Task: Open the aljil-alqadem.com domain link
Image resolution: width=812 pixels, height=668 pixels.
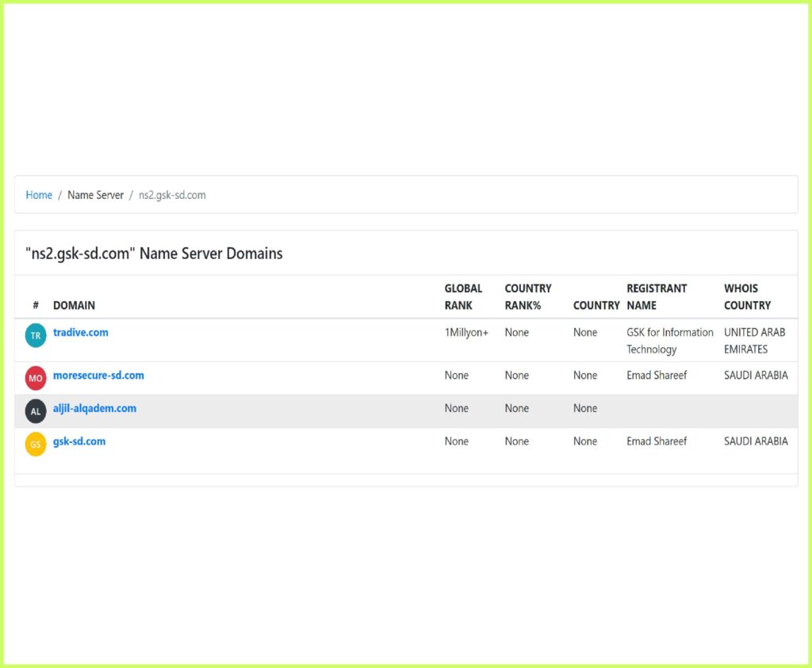Action: click(95, 408)
